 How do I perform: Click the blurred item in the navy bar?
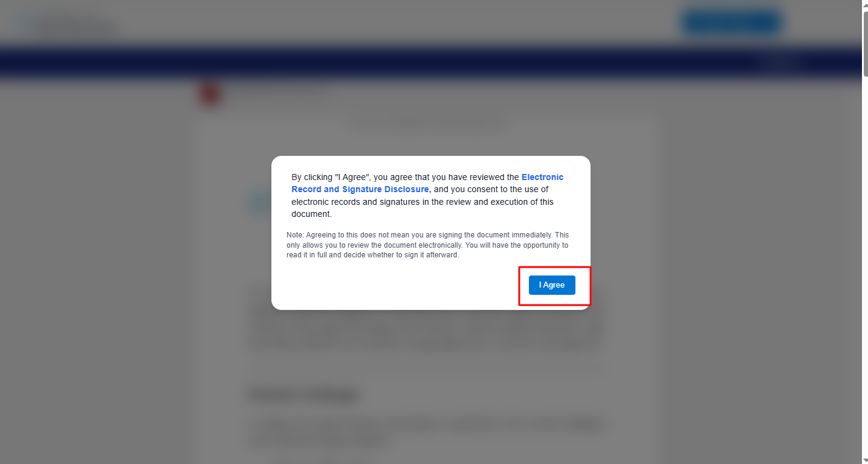pos(780,62)
